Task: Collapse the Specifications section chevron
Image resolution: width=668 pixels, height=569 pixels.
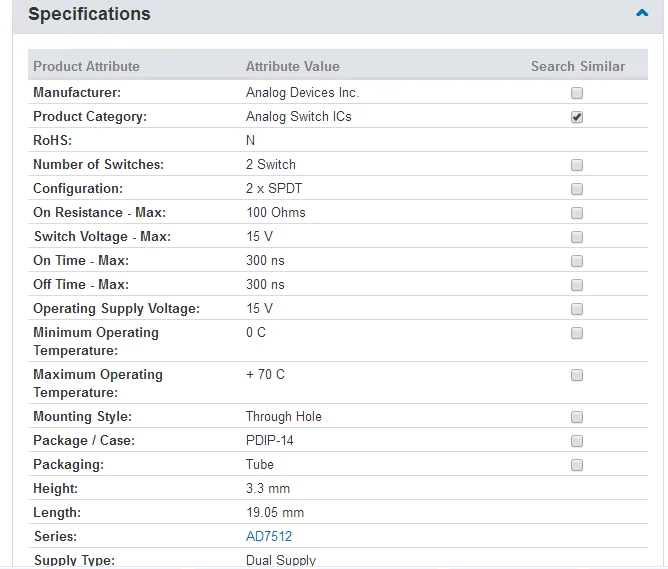Action: click(x=642, y=13)
